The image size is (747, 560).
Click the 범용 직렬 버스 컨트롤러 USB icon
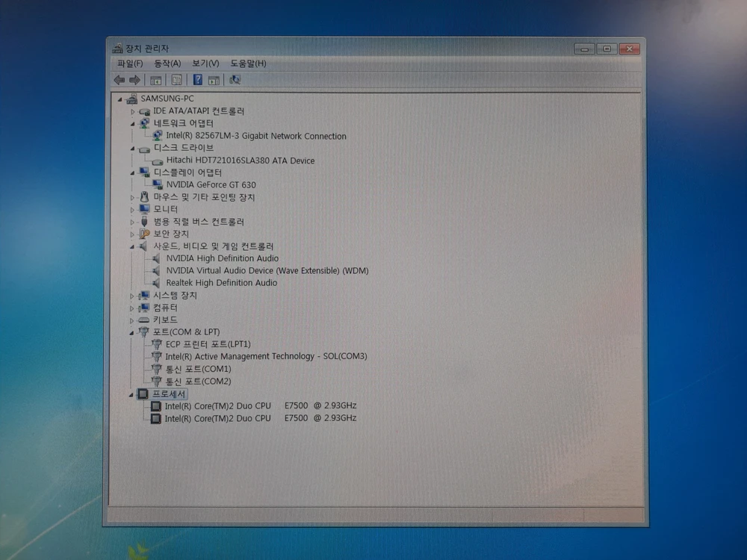click(144, 222)
